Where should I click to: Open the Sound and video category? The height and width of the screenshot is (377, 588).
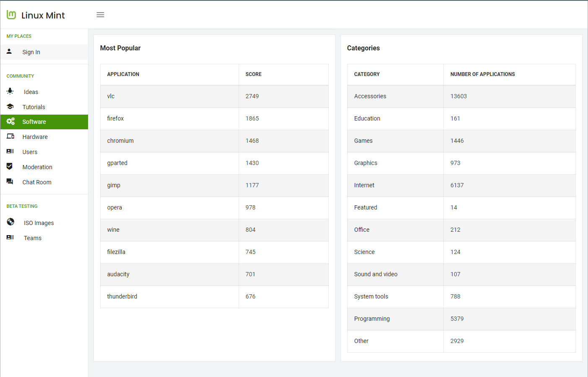click(375, 274)
